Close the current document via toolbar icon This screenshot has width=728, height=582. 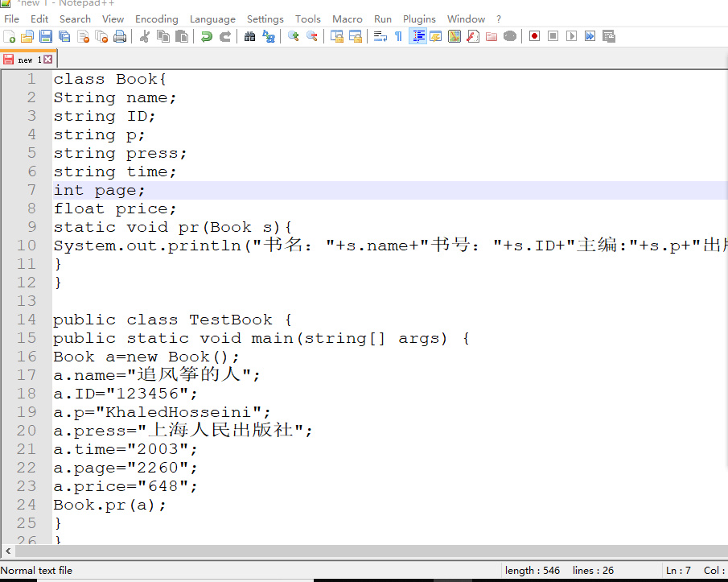[x=83, y=36]
